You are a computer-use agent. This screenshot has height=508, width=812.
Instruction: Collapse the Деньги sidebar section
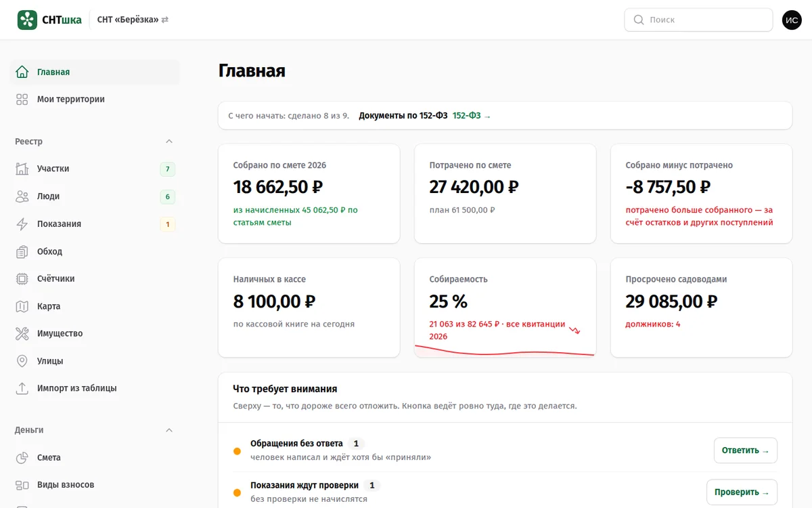coord(169,430)
